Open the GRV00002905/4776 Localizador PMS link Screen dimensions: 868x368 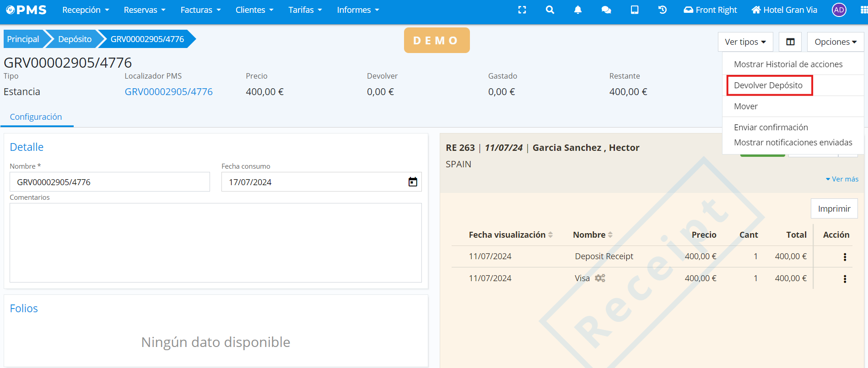point(168,92)
